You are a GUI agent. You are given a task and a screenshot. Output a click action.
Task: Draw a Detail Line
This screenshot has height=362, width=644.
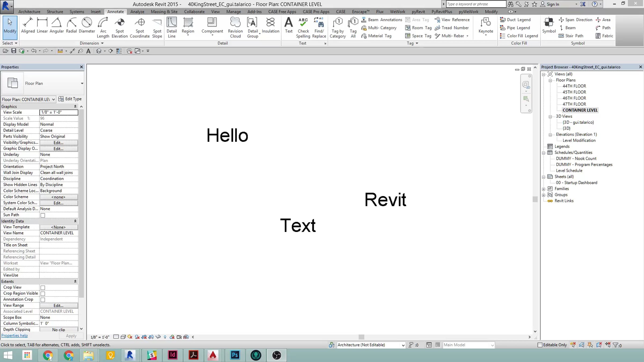coord(171,28)
